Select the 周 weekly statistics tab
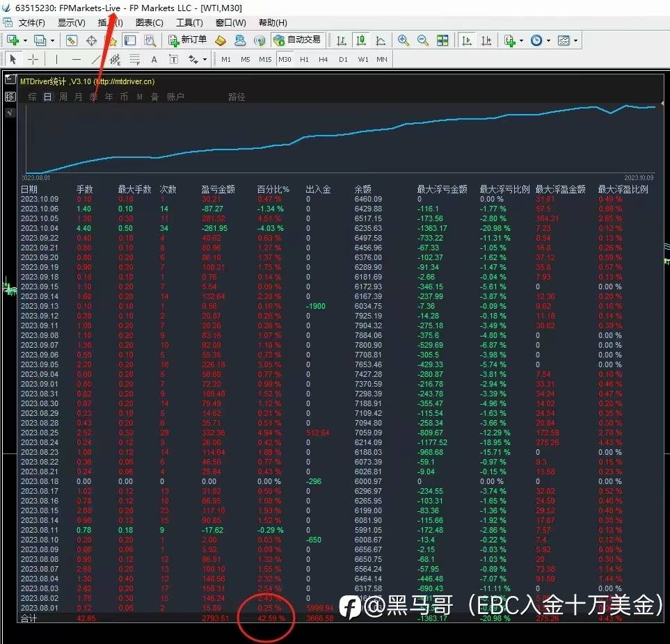This screenshot has height=644, width=670. click(x=63, y=97)
